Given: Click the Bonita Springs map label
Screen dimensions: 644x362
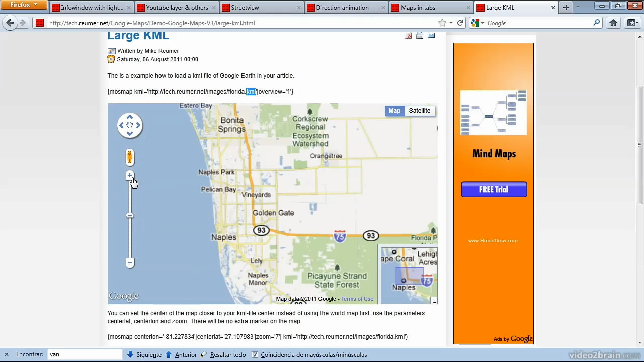Looking at the screenshot, I should click(x=232, y=125).
